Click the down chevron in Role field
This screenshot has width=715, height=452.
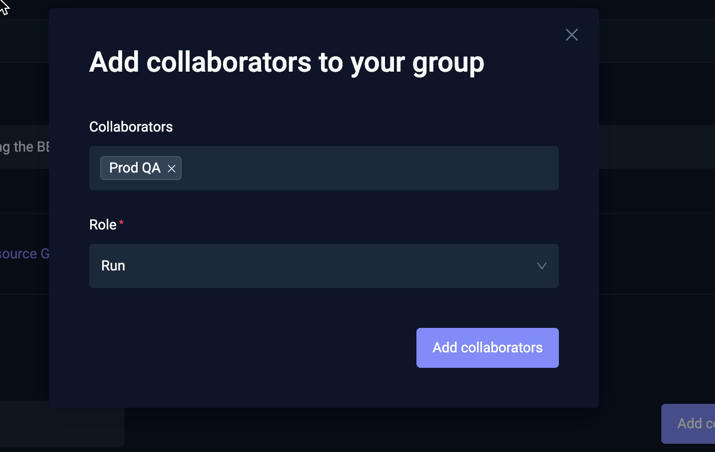point(541,266)
